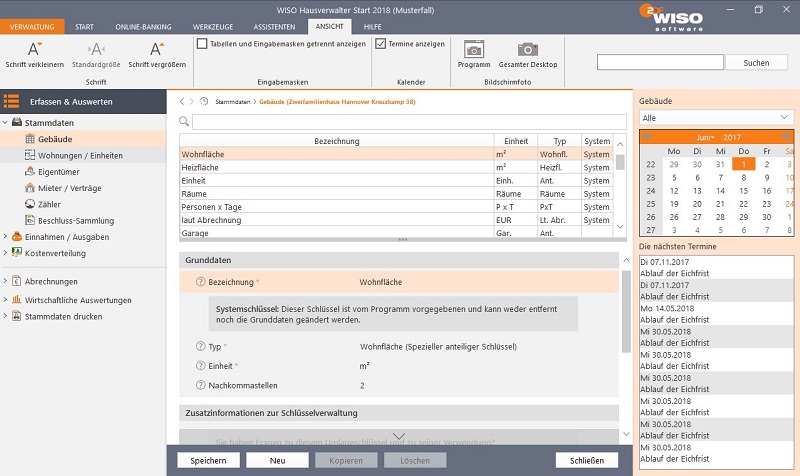Click help icon beside Nachkommastellen
This screenshot has height=476, width=800.
click(199, 385)
